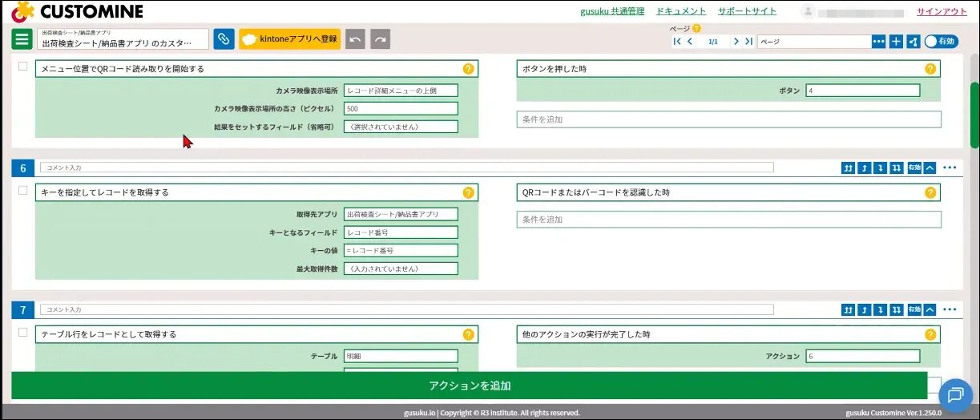Open help for キーを指定してレコードを取得する
The image size is (980, 420).
tap(469, 192)
